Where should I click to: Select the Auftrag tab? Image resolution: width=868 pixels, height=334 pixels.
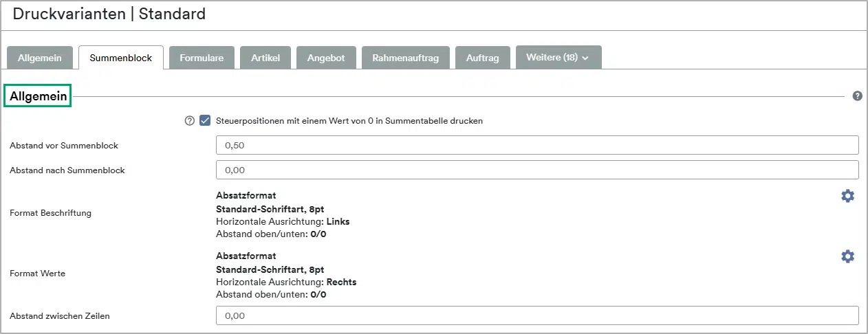pos(482,58)
